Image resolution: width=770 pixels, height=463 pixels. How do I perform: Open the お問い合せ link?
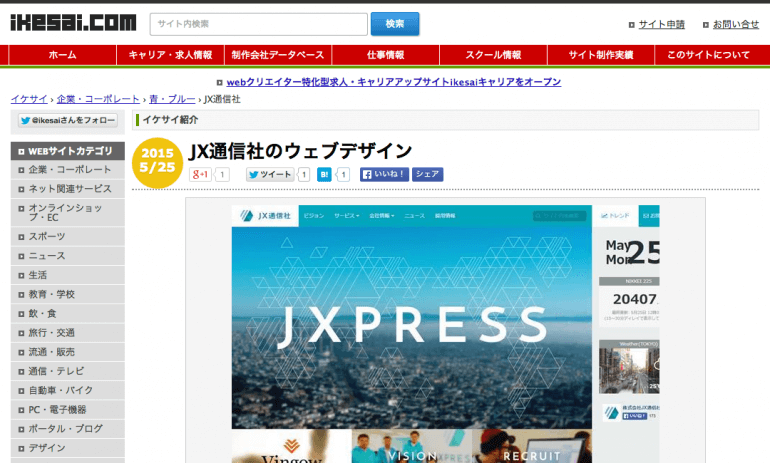[736, 24]
